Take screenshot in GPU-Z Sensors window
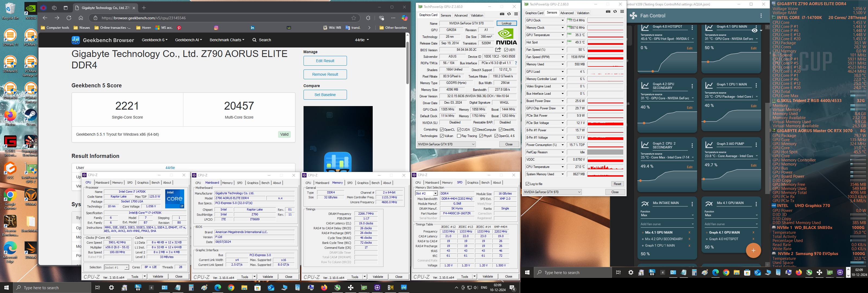The width and height of the screenshot is (868, 293). pyautogui.click(x=608, y=11)
